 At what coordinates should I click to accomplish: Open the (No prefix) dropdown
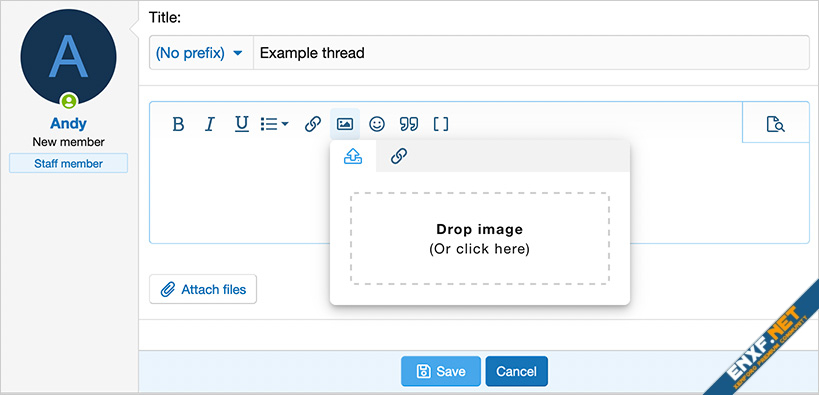coord(201,53)
